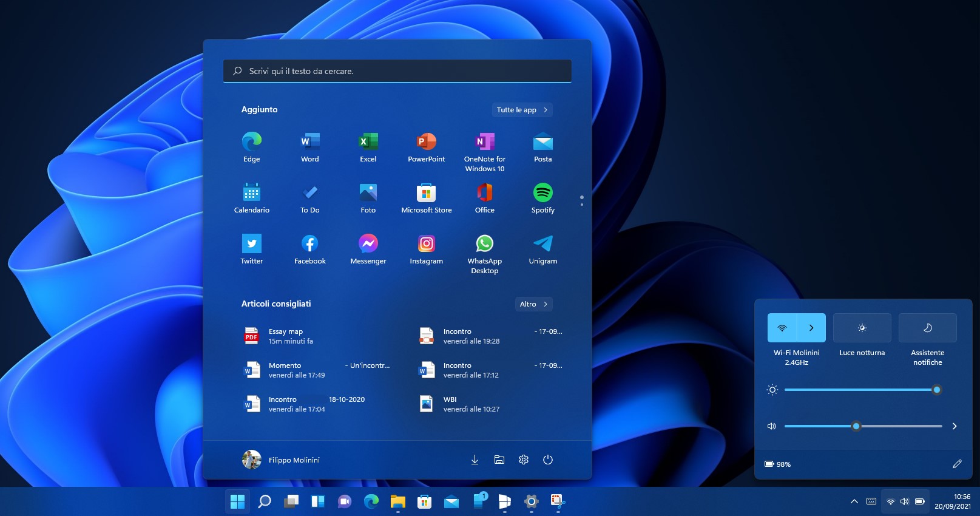This screenshot has height=516, width=980.
Task: Open Microsoft Store from pinned apps
Action: pos(427,199)
